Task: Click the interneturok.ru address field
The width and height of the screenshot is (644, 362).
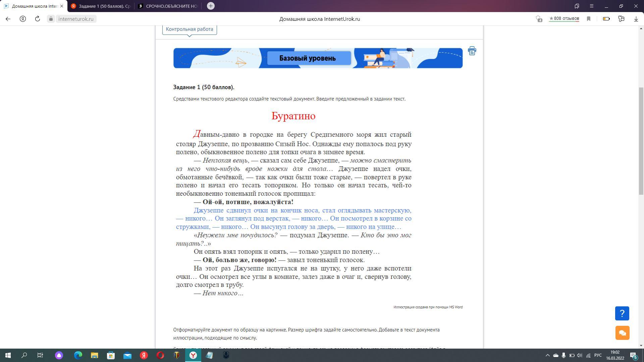Action: click(x=76, y=19)
